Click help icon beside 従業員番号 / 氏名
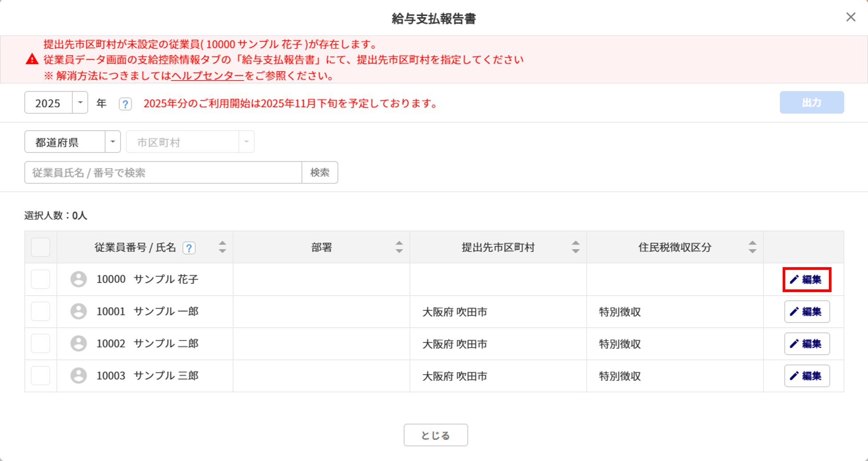Viewport: 868px width, 461px height. point(189,248)
